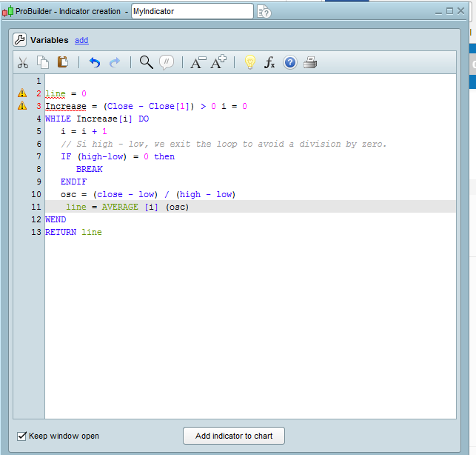Undo the last code edit
The image size is (476, 455).
click(94, 63)
